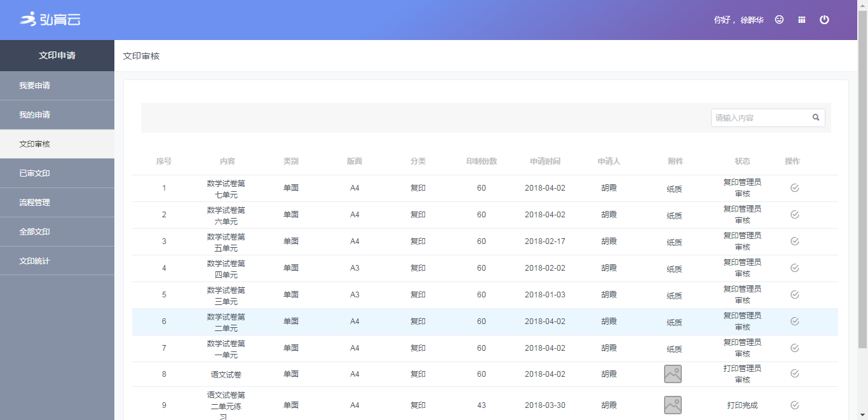The image size is (868, 420).
Task: Click the audit check icon for row 3
Action: click(x=794, y=241)
